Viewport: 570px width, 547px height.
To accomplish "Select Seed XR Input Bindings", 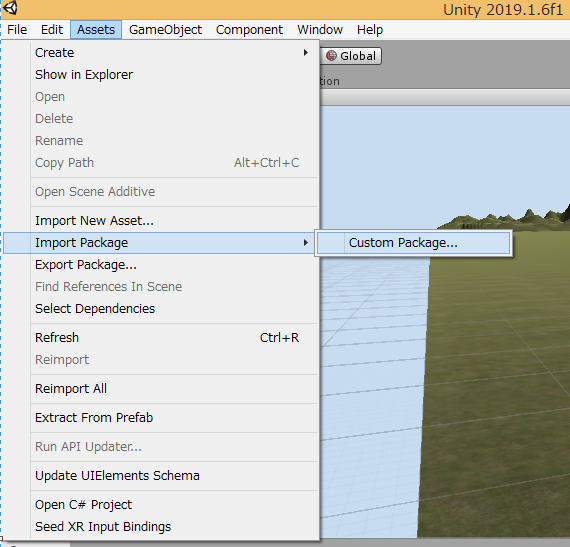I will (x=160, y=527).
